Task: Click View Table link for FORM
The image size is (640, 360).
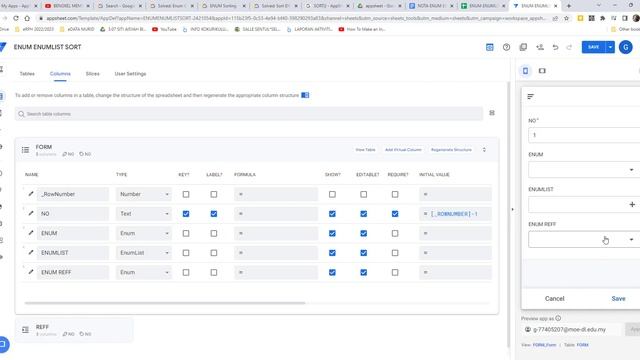Action: (x=365, y=150)
